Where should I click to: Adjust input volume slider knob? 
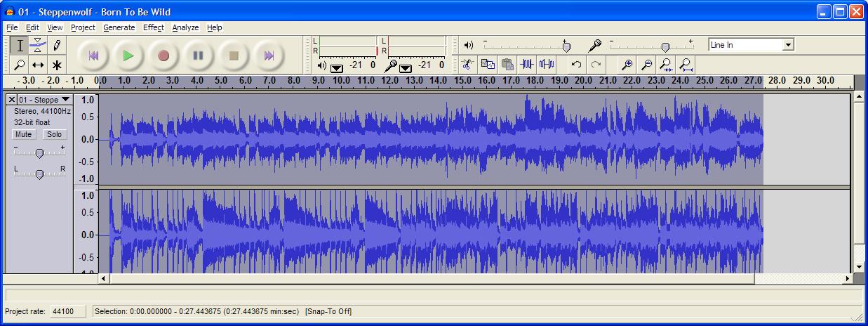click(665, 46)
